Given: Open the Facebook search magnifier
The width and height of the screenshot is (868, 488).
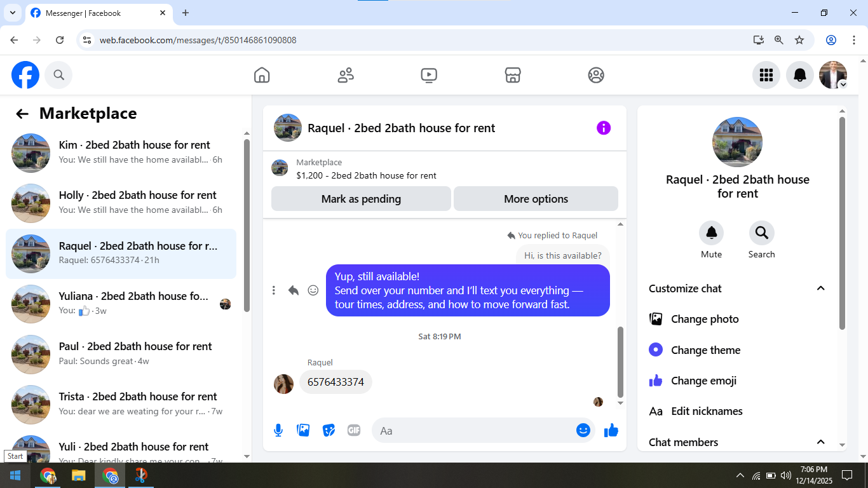Looking at the screenshot, I should [x=58, y=75].
